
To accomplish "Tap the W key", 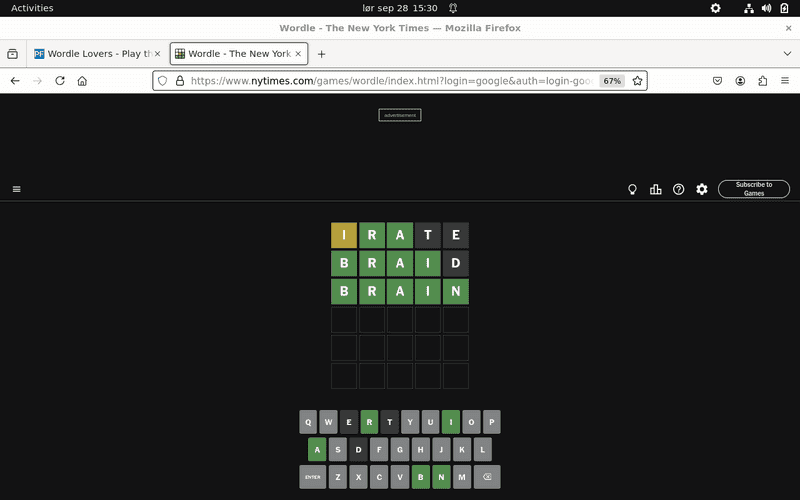I will (329, 422).
